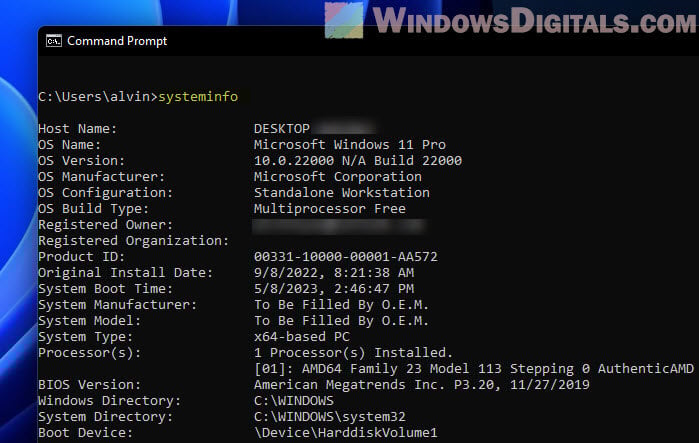Viewport: 699px width, 443px height.
Task: Click the OS Name: label
Action: 70,145
